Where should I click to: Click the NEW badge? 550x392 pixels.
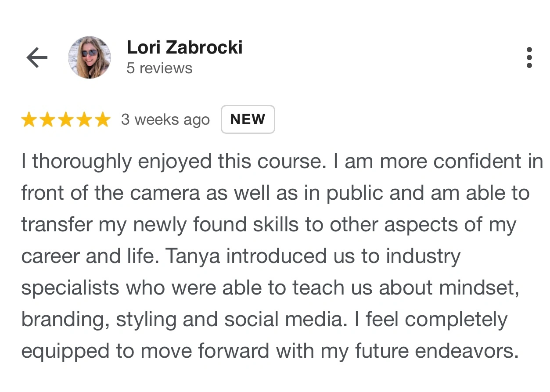point(248,119)
